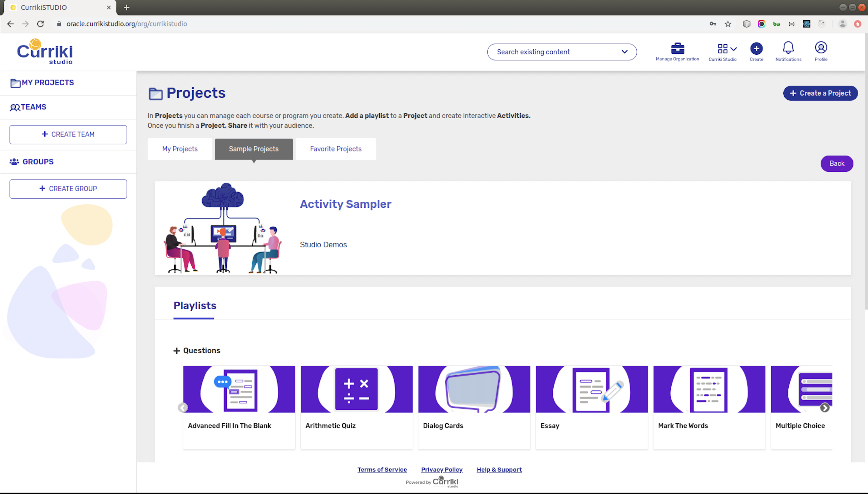
Task: Click the Create plus circle icon
Action: (x=756, y=48)
